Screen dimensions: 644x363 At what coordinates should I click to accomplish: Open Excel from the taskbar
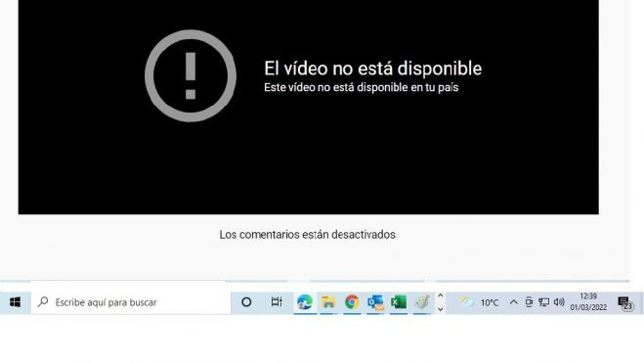click(x=399, y=302)
